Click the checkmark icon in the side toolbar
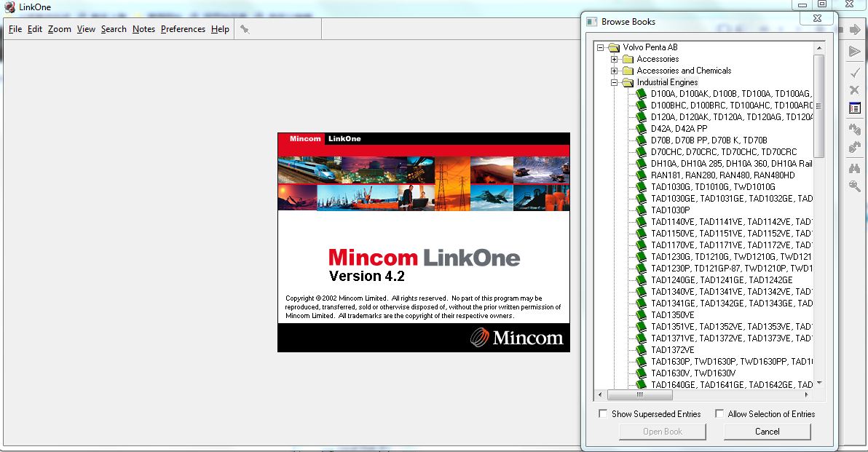 pos(855,73)
